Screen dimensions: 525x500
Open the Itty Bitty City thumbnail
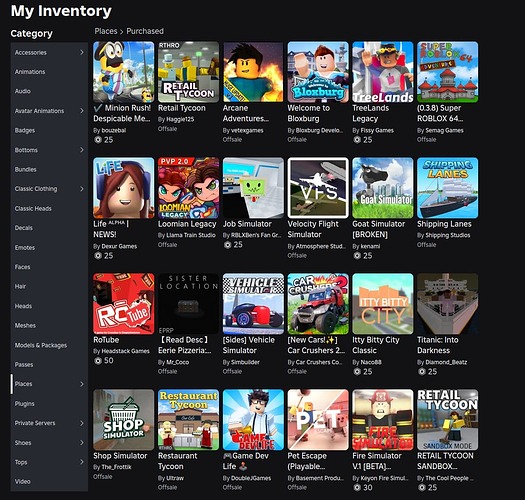383,303
